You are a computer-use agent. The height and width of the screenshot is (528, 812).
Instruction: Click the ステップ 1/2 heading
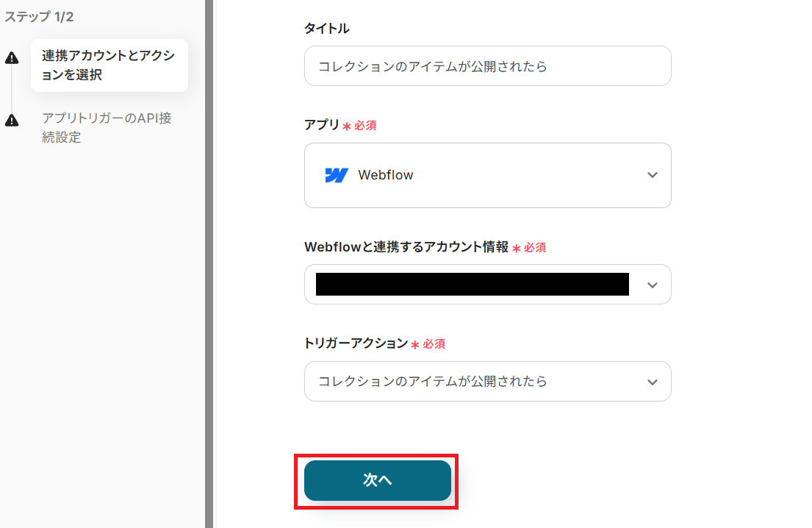[39, 17]
